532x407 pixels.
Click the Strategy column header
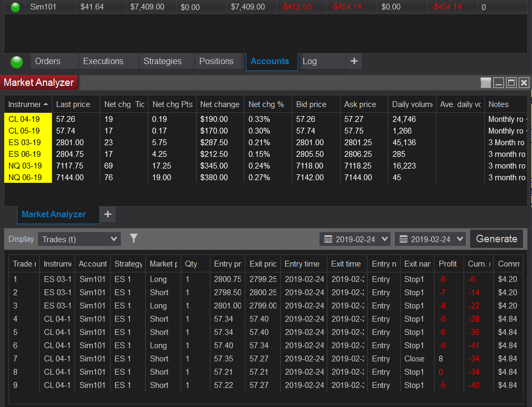tap(128, 264)
